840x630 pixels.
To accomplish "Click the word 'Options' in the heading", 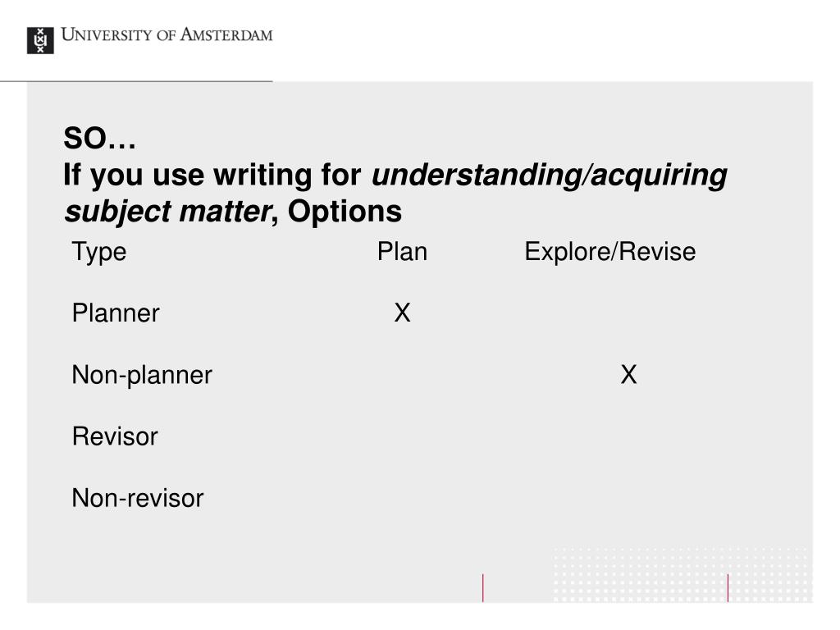I will [345, 212].
